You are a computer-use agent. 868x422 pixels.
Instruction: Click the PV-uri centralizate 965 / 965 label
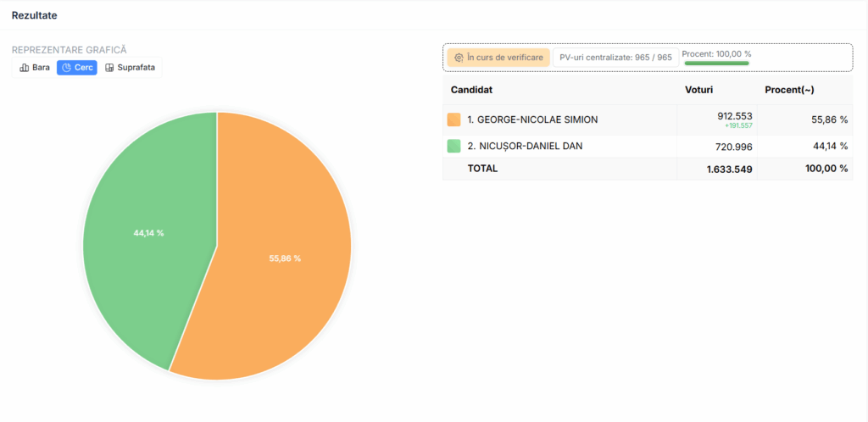[615, 58]
